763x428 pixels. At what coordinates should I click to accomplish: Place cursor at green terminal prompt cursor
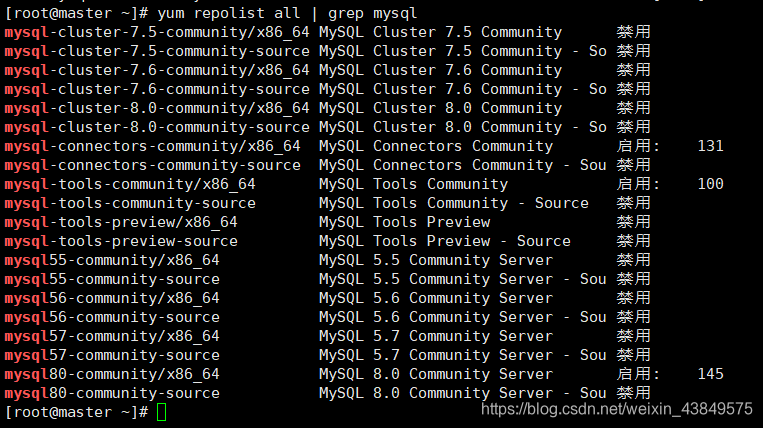(x=162, y=412)
